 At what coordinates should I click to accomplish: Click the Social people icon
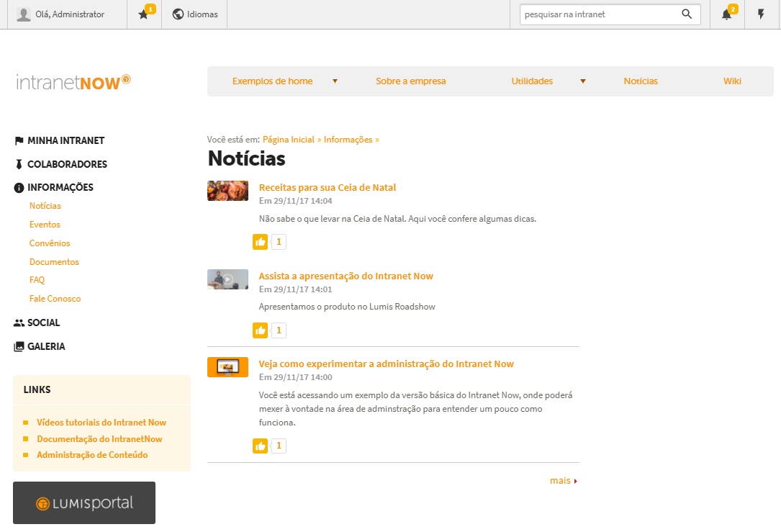[19, 323]
